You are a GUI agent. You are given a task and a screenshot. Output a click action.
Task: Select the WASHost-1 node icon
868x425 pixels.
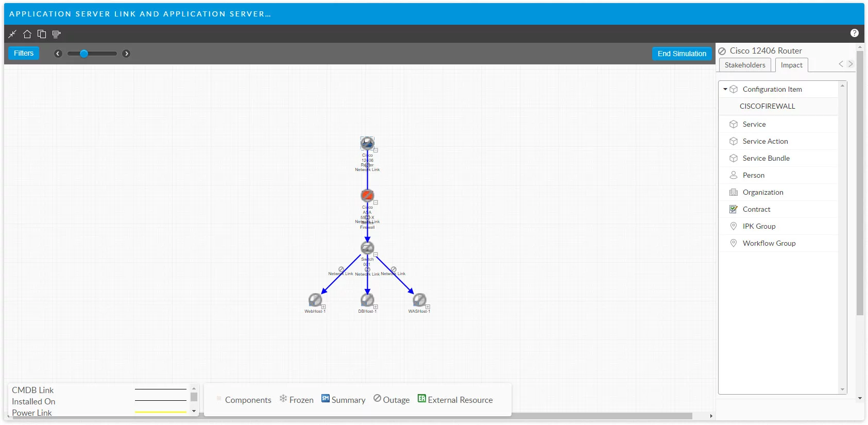coord(420,300)
